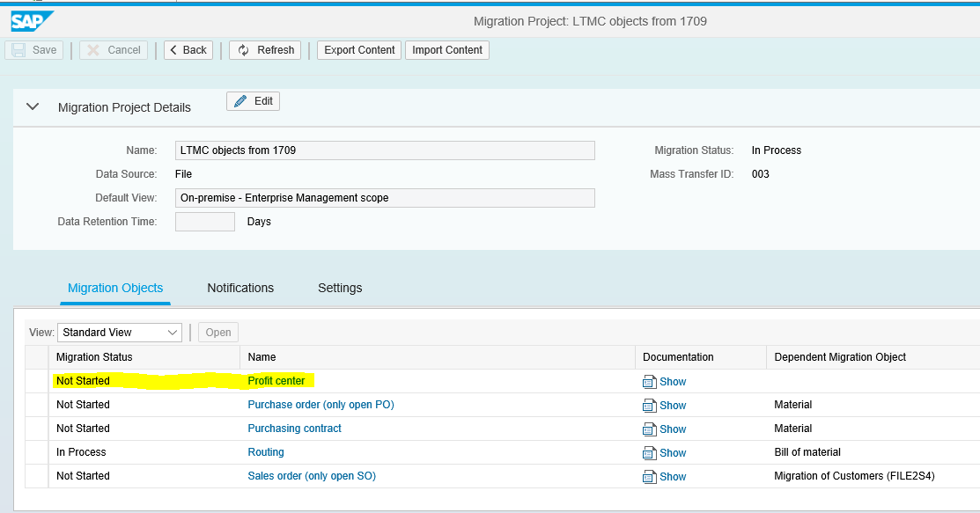This screenshot has height=513, width=980.
Task: Select the Profit center row selector
Action: pyautogui.click(x=37, y=381)
